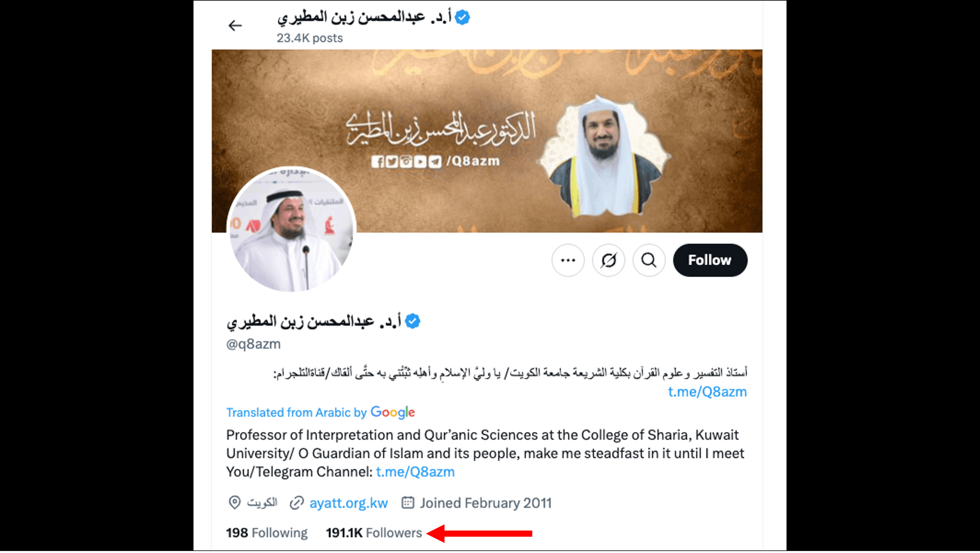Click the location pin icon
The image size is (980, 553).
(x=235, y=503)
